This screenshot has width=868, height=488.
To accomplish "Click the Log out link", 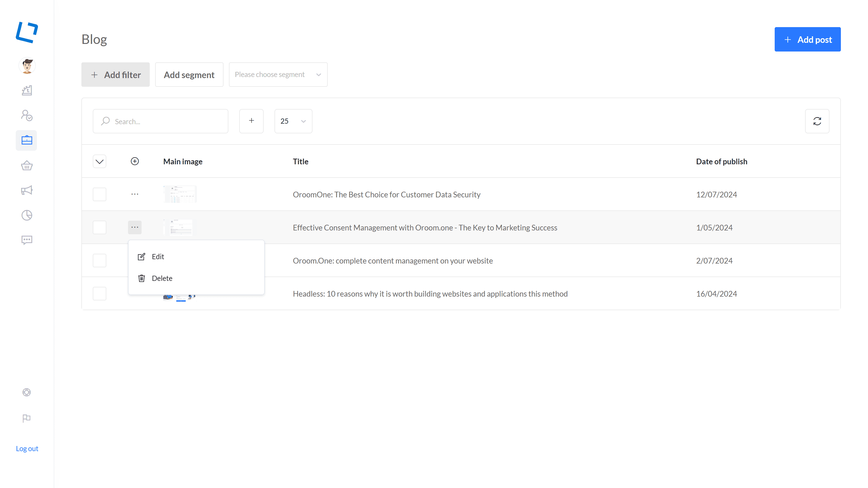I will pyautogui.click(x=27, y=449).
